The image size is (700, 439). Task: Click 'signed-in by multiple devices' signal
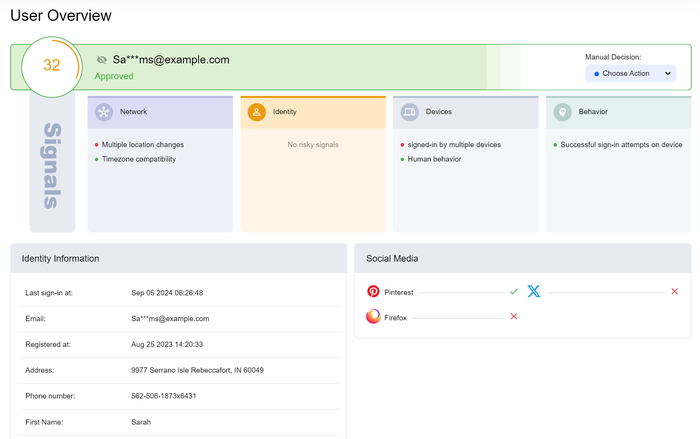[x=454, y=145]
